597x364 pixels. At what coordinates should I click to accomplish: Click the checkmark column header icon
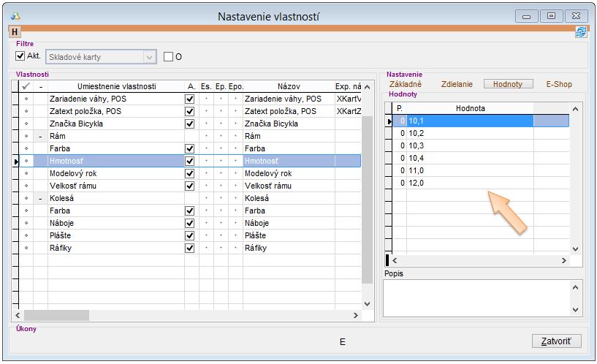[x=26, y=86]
